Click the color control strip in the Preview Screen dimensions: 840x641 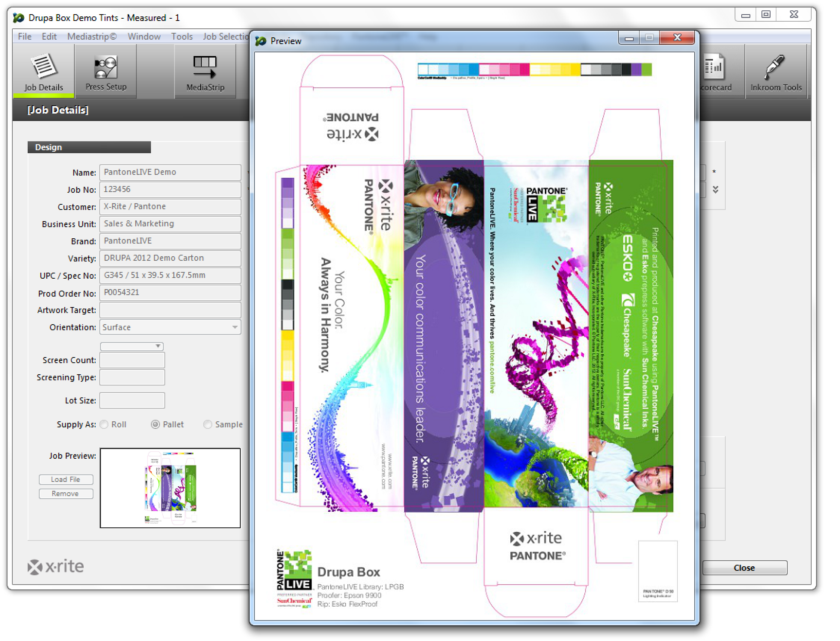[534, 69]
